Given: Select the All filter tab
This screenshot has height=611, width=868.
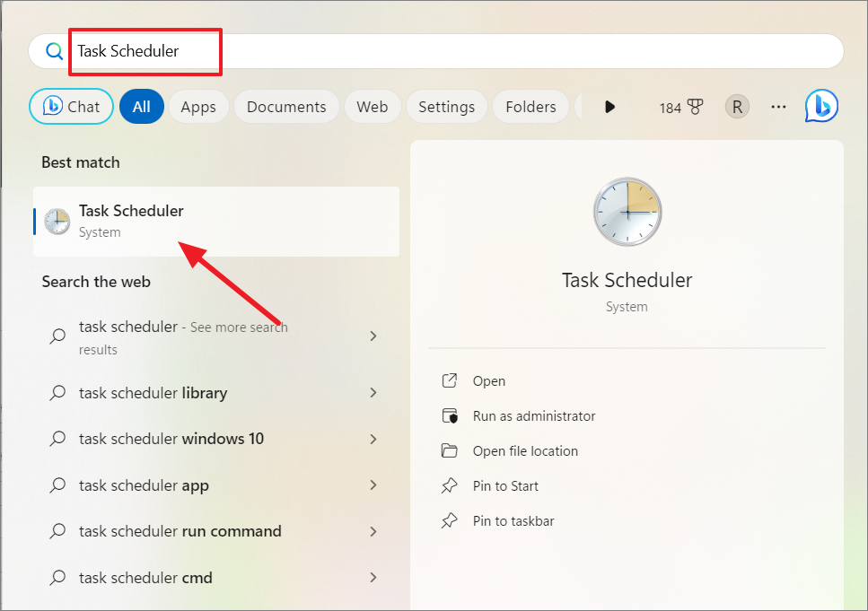Looking at the screenshot, I should point(142,106).
